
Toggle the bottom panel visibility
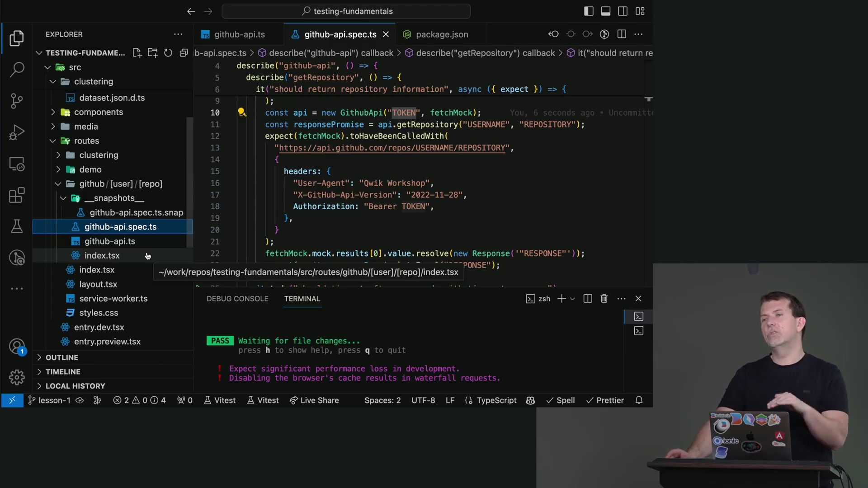(606, 11)
